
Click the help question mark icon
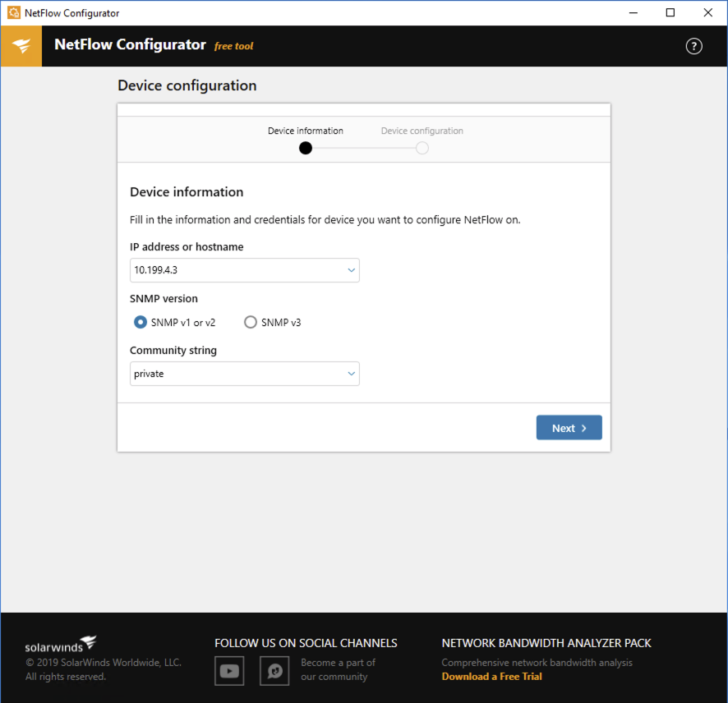point(693,46)
